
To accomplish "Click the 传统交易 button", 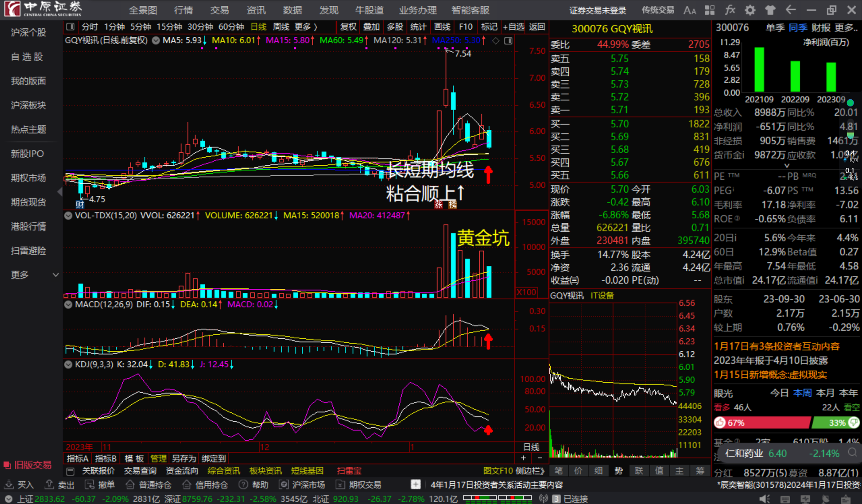I will 658,10.
